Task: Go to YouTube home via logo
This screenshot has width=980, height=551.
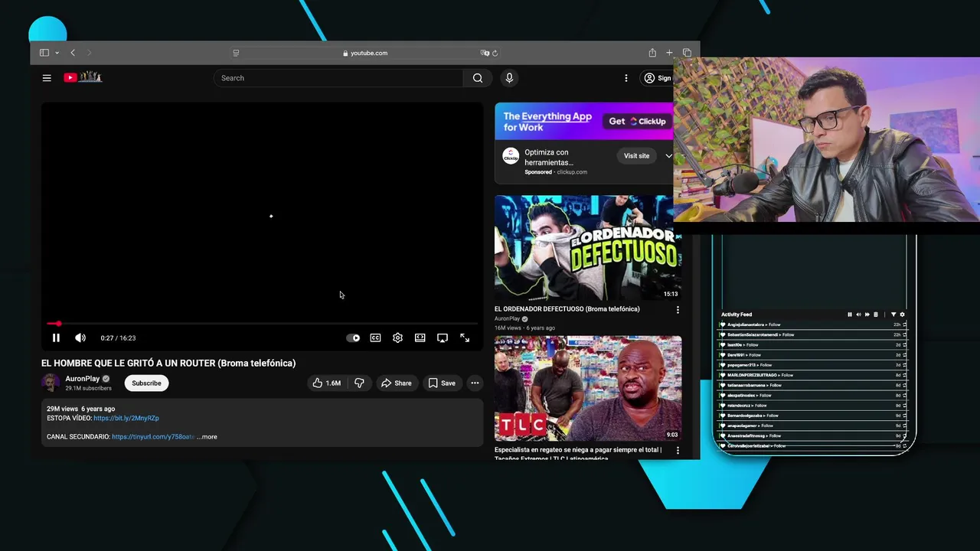Action: click(x=83, y=77)
